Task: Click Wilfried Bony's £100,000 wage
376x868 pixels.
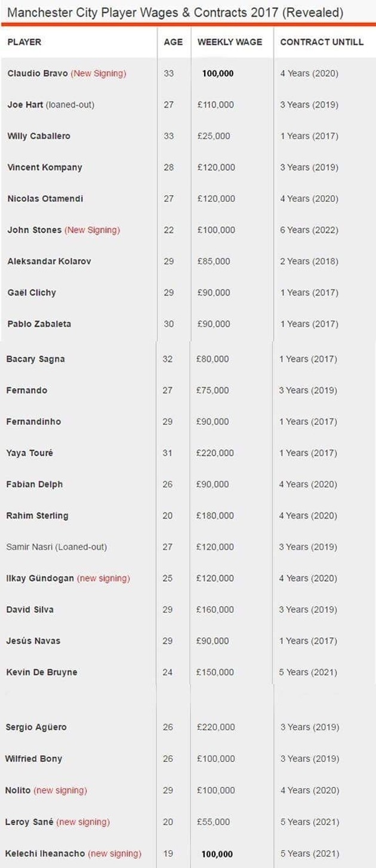Action: (215, 759)
